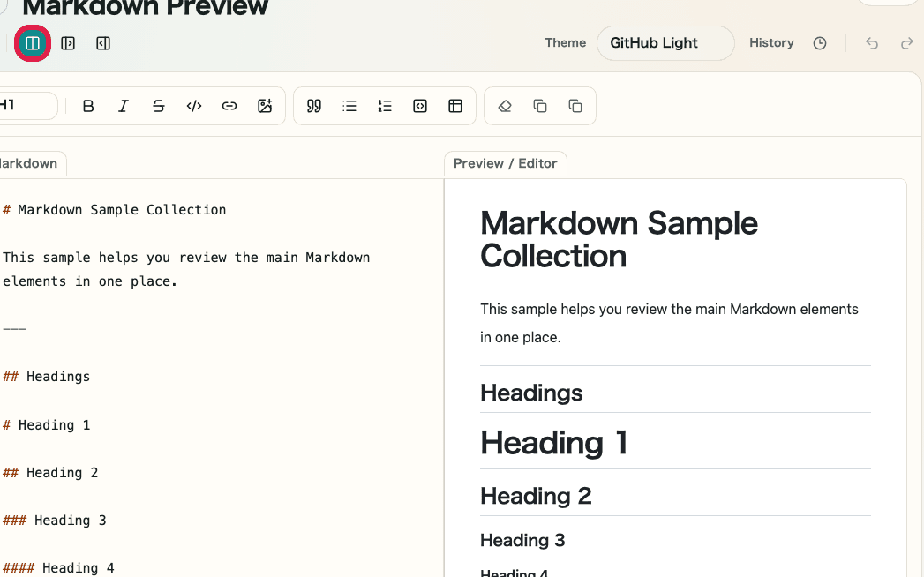This screenshot has width=924, height=577.
Task: Create a numbered list
Action: click(385, 105)
